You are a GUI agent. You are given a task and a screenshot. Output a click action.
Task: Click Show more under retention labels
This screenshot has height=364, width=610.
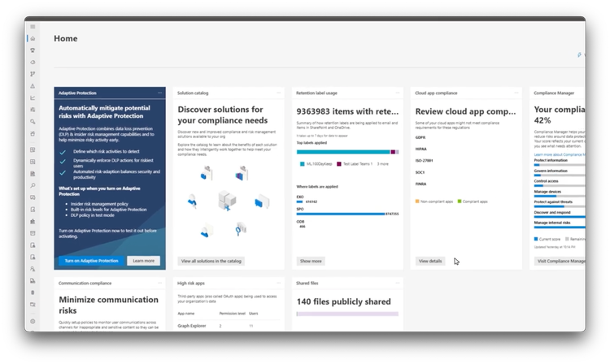311,261
